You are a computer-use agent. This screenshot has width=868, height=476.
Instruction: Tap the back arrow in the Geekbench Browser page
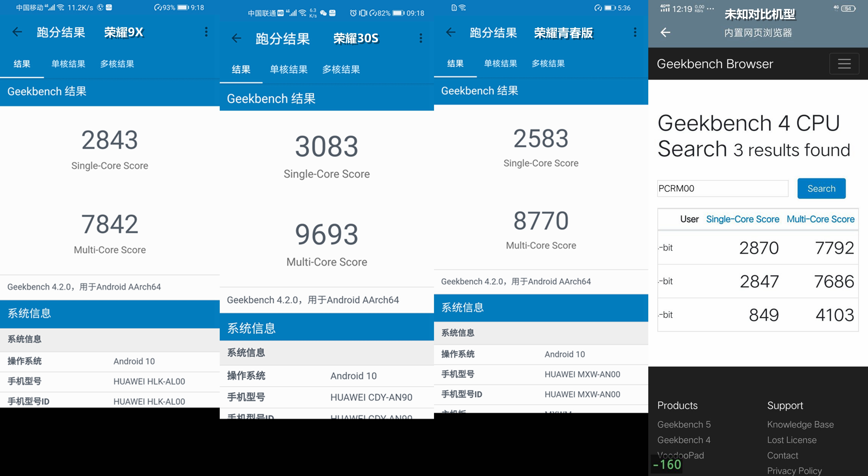point(665,32)
